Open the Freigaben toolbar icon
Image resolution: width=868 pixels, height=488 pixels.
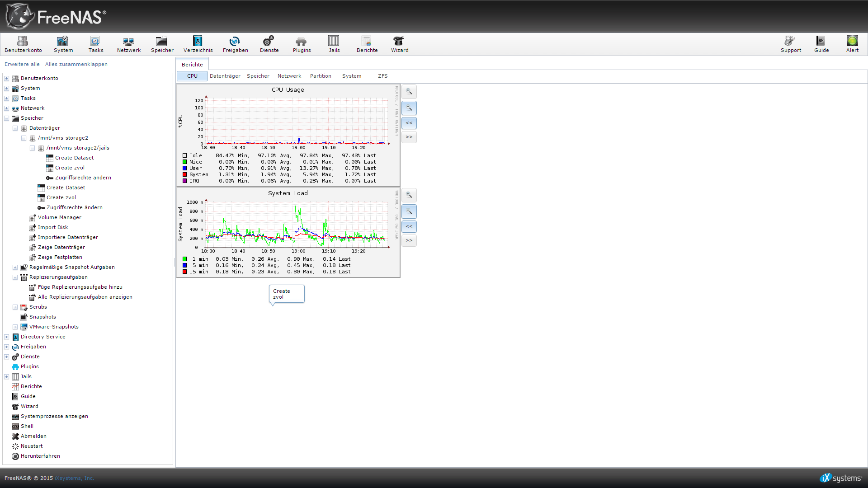(x=235, y=44)
